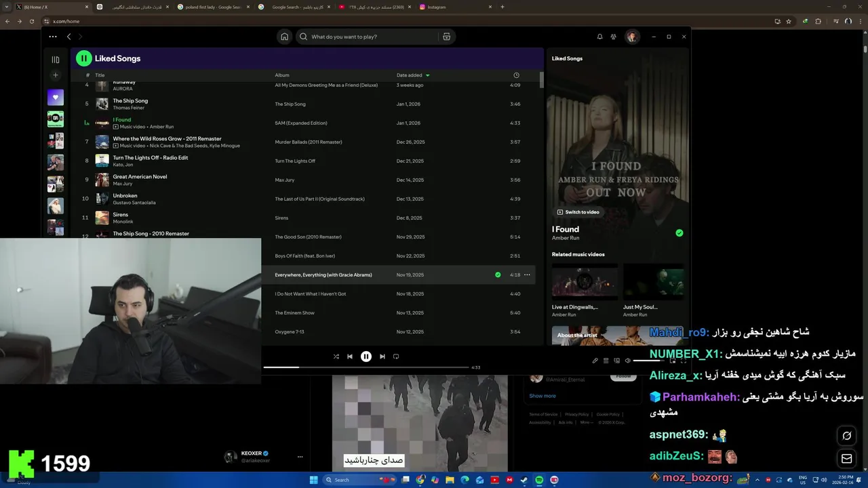Toggle the lyrics microphone icon
868x488 pixels.
tap(595, 361)
